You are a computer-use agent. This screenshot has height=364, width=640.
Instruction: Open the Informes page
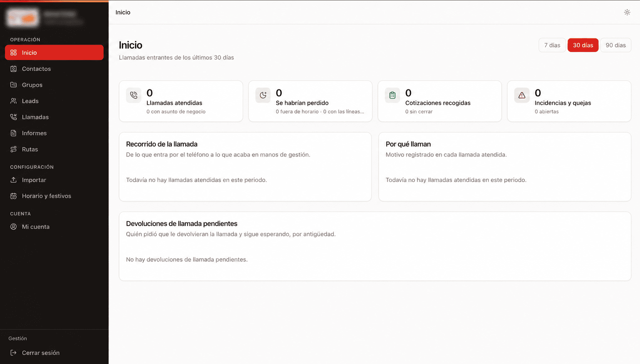click(x=54, y=133)
